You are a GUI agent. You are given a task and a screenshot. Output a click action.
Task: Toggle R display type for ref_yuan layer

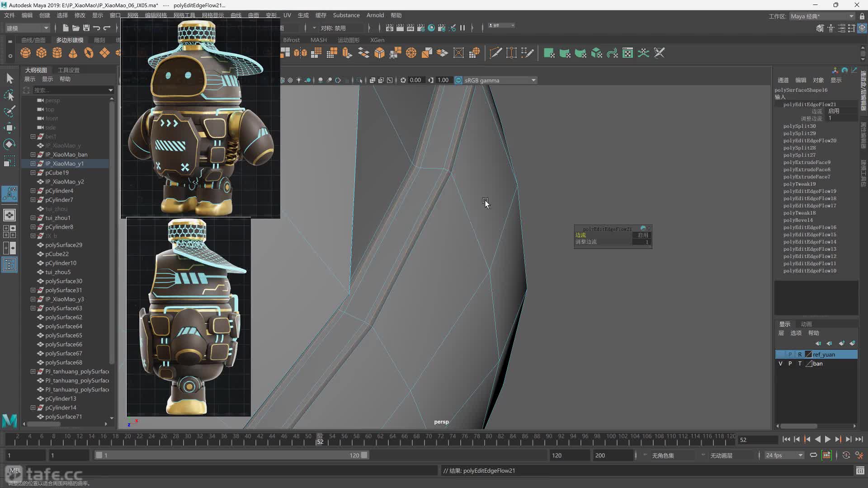800,355
